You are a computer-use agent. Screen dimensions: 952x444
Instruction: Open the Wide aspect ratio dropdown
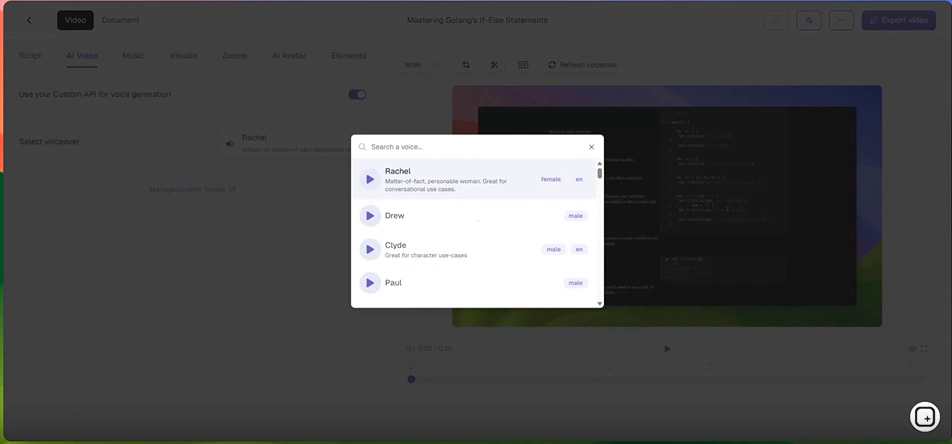click(x=423, y=65)
